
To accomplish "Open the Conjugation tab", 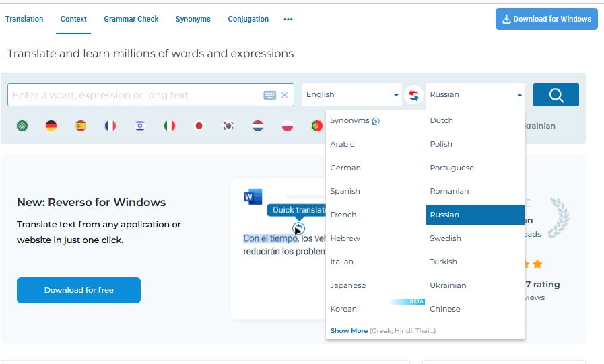I will point(248,19).
